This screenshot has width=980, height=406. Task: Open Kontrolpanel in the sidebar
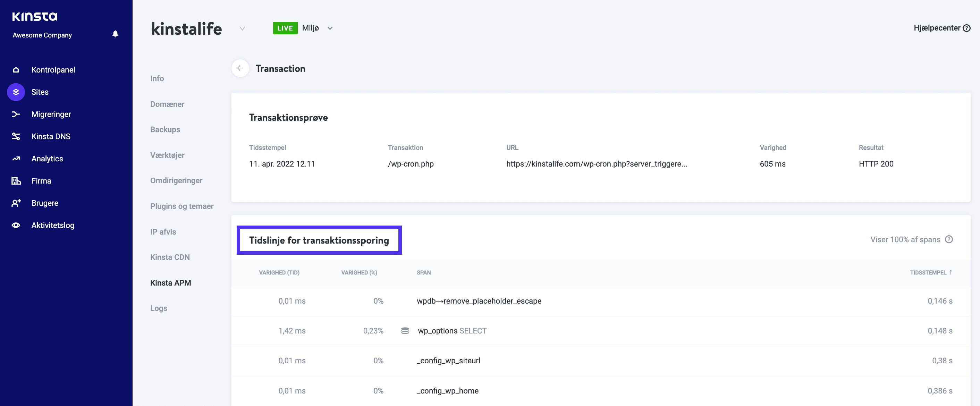click(53, 70)
